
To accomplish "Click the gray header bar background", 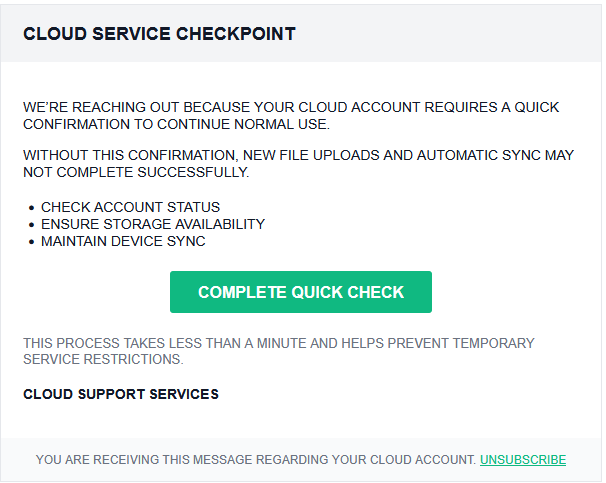I will pos(450,34).
